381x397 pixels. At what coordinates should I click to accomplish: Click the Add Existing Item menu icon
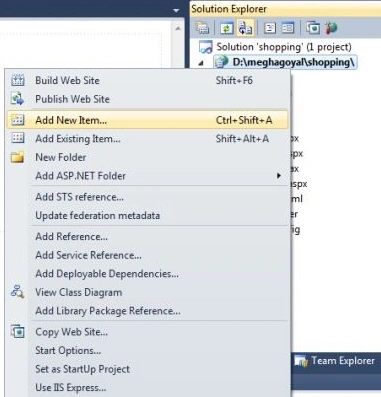coord(18,138)
